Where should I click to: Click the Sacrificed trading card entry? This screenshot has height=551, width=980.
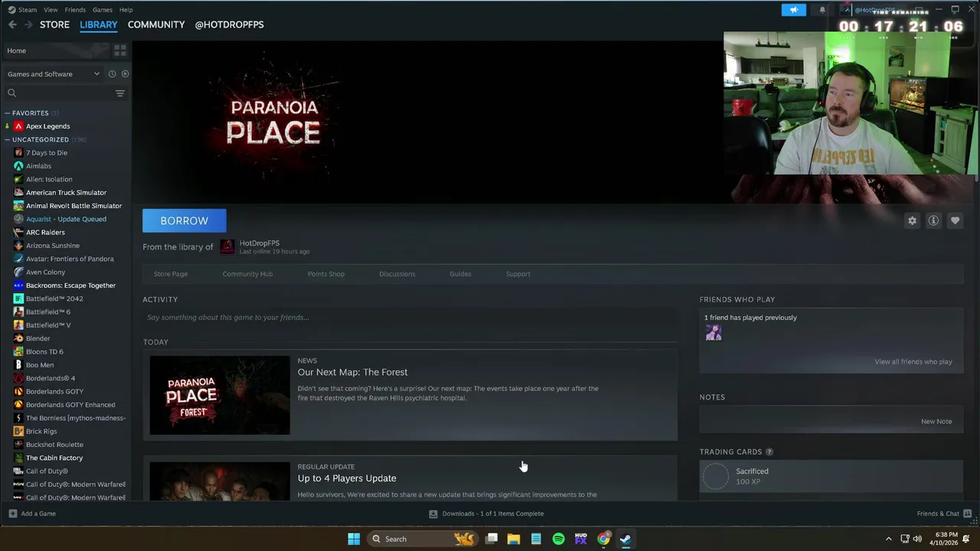pos(831,476)
